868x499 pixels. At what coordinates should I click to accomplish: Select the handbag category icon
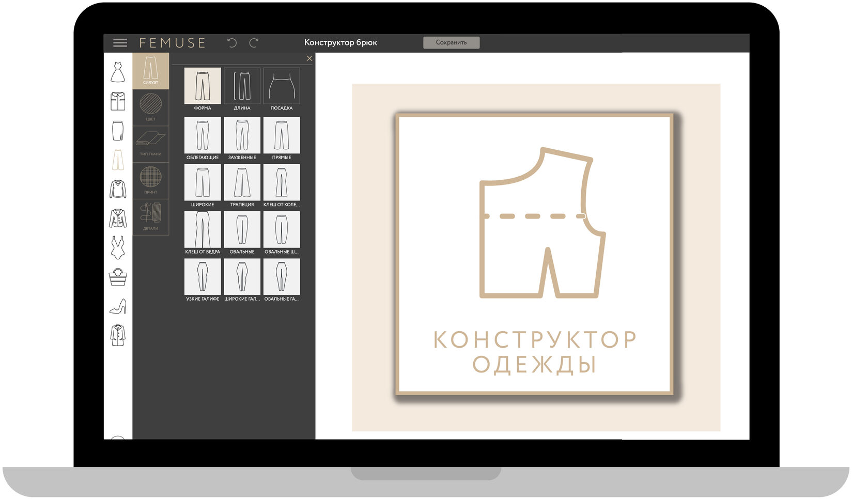[x=118, y=277]
